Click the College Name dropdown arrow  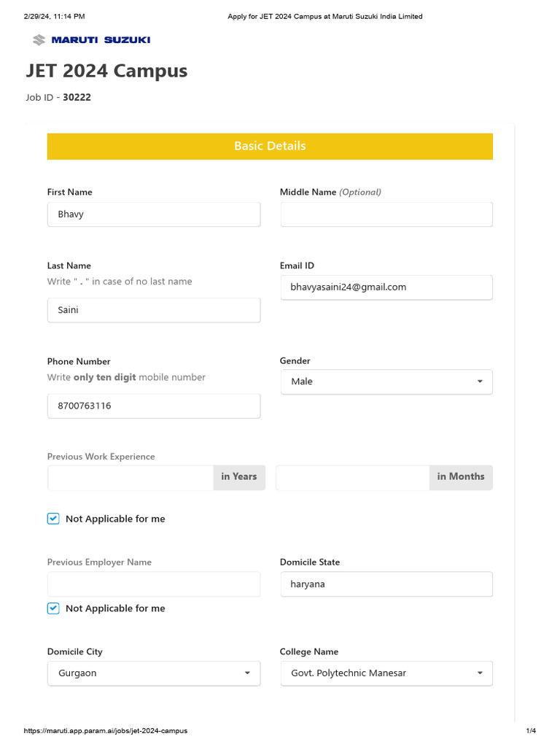tap(480, 673)
